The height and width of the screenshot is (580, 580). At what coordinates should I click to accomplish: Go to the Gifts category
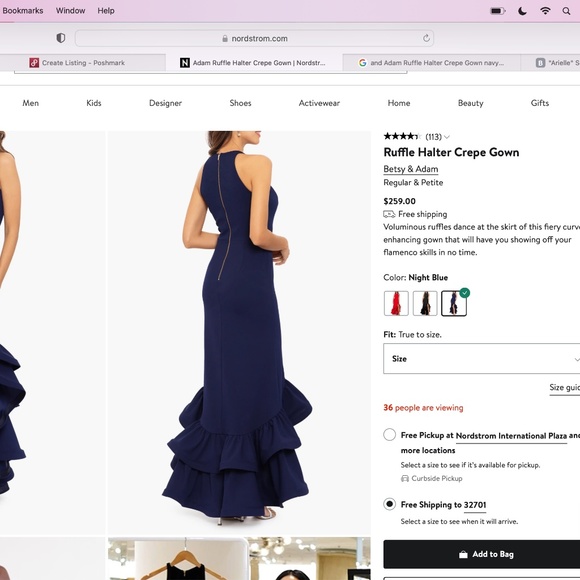click(x=540, y=103)
